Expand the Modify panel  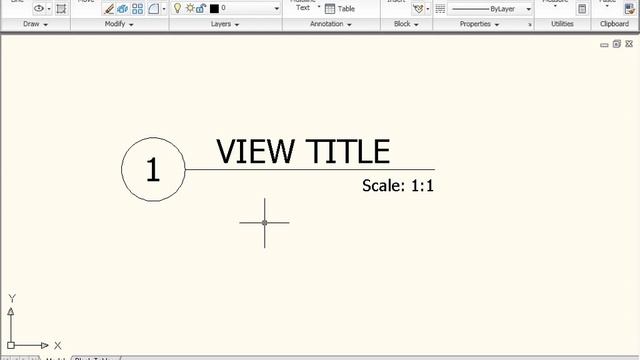coord(119,24)
